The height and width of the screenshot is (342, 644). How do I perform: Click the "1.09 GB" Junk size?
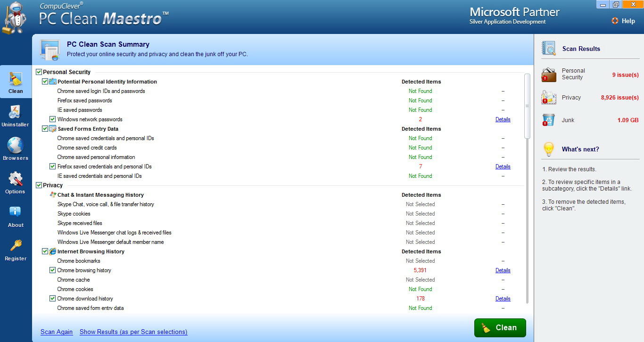click(x=628, y=120)
